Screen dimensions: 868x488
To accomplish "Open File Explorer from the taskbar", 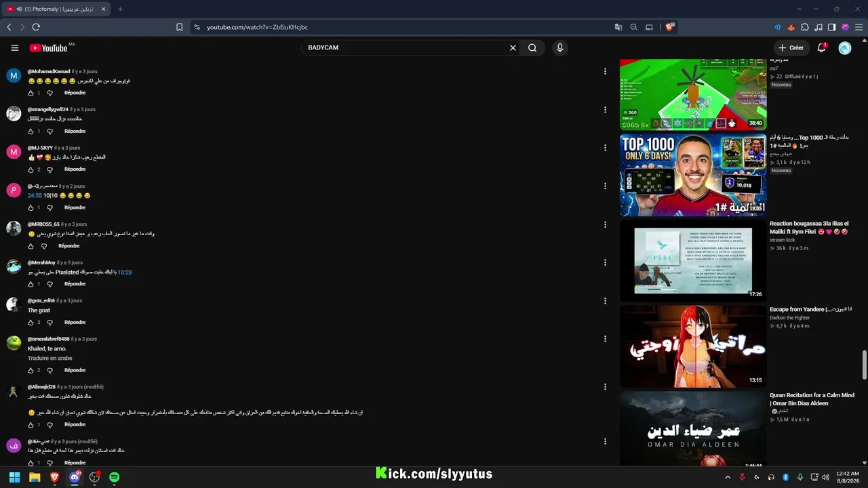I will click(35, 477).
